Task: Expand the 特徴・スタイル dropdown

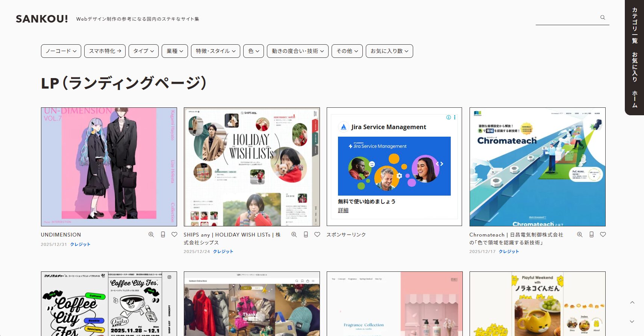Action: [x=215, y=51]
